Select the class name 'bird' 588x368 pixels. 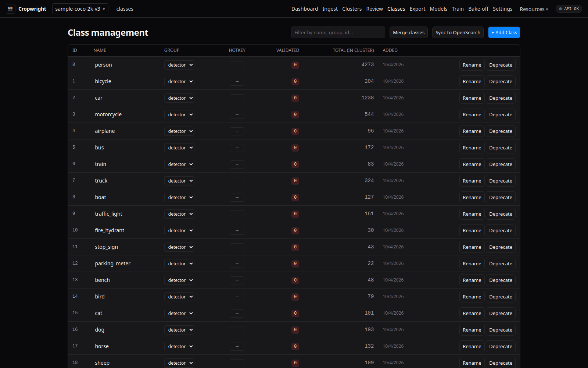pos(100,297)
